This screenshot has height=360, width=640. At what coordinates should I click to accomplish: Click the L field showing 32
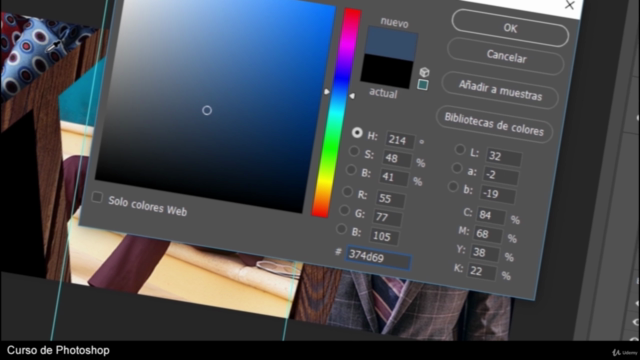pyautogui.click(x=504, y=157)
